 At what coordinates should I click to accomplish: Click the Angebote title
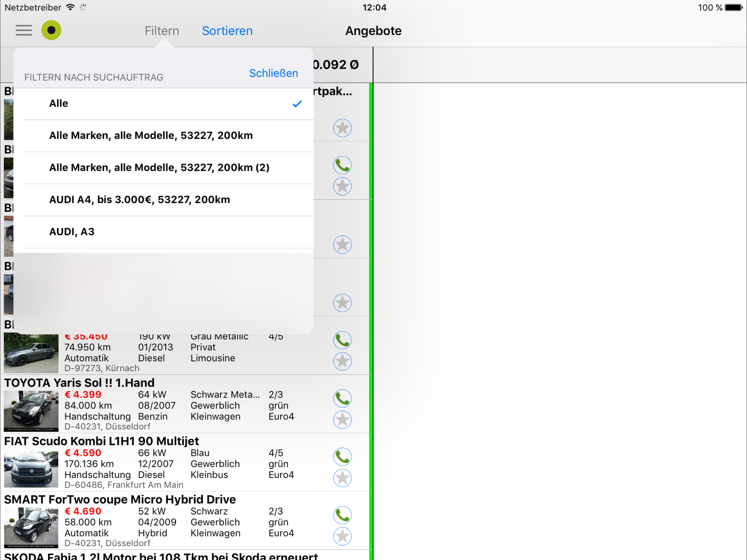coord(373,31)
